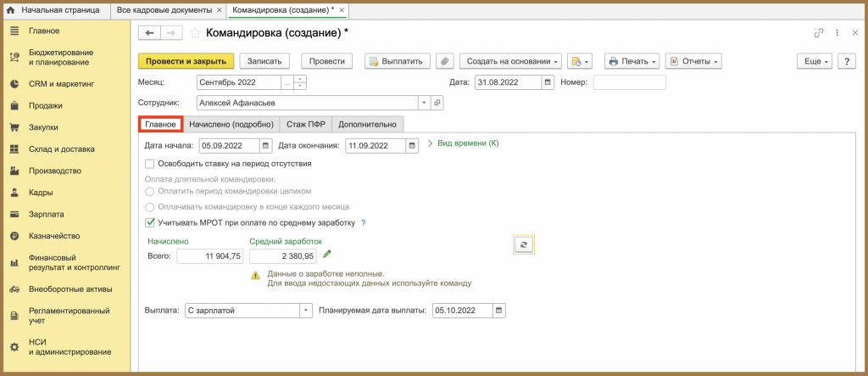
Task: Open calendar for Дата начала
Action: [264, 146]
